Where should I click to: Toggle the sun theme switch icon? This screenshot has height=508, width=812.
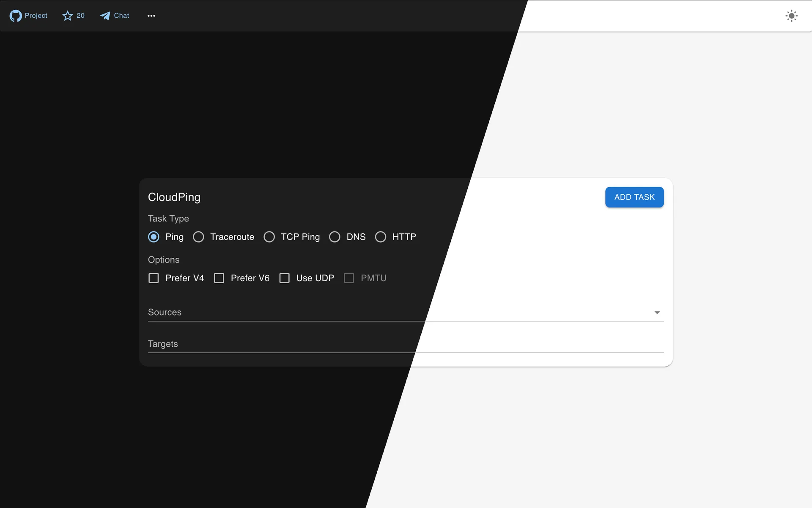pos(791,16)
